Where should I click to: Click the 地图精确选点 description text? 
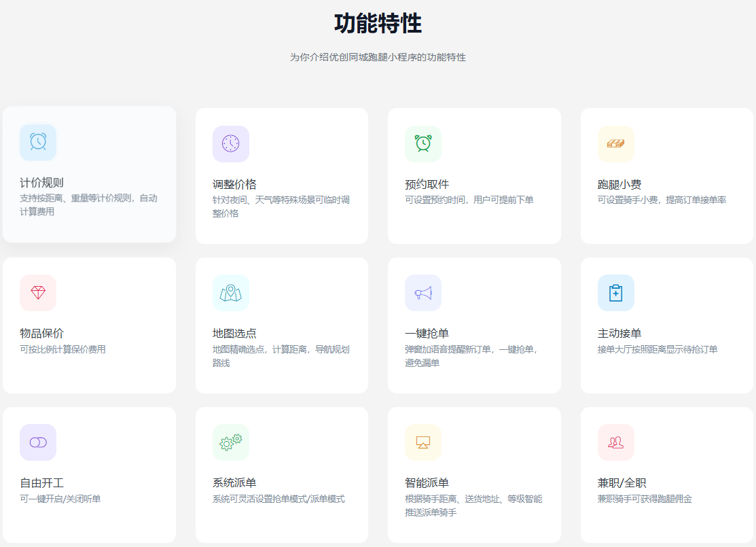click(x=281, y=356)
